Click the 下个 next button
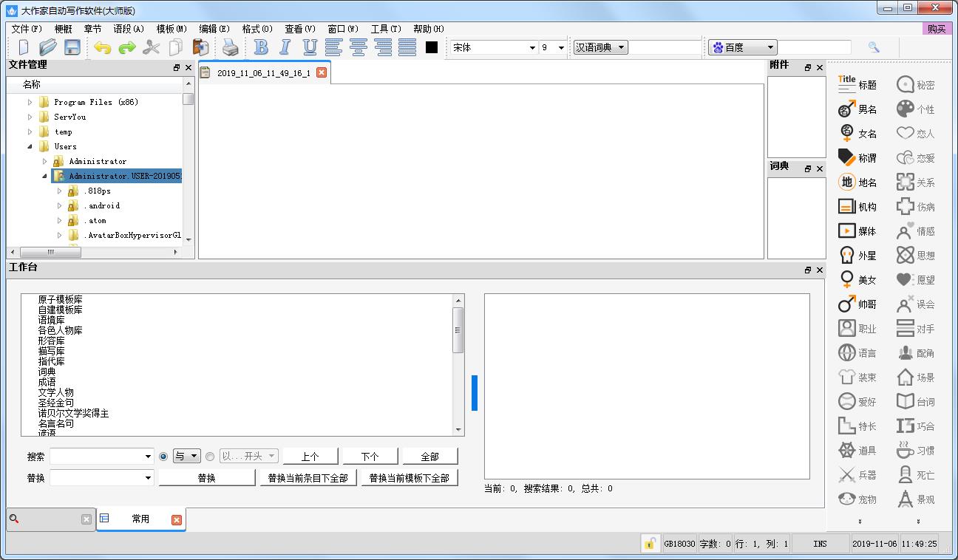 point(370,457)
